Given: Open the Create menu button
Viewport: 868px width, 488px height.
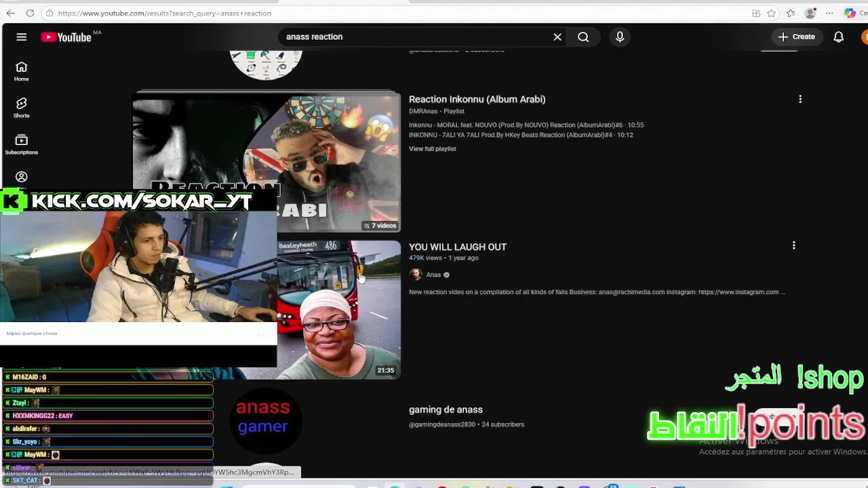Looking at the screenshot, I should click(797, 37).
